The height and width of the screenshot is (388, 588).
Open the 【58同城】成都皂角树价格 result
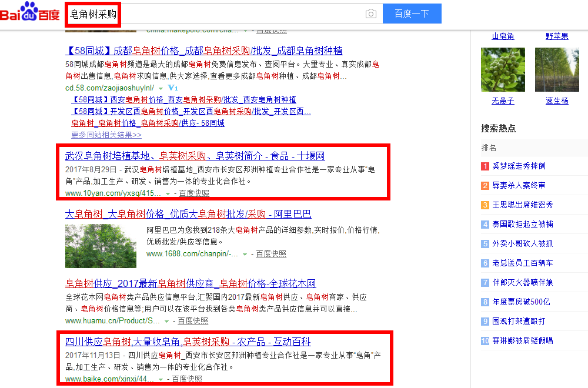point(204,51)
